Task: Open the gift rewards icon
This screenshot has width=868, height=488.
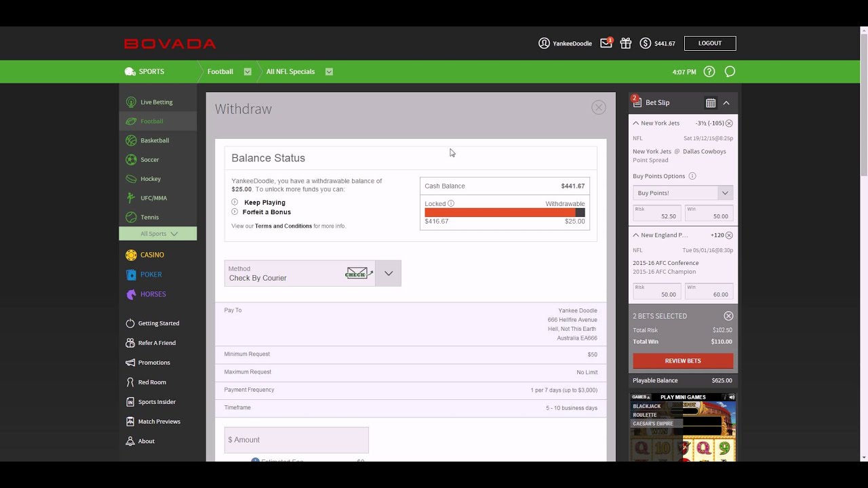Action: [x=626, y=43]
